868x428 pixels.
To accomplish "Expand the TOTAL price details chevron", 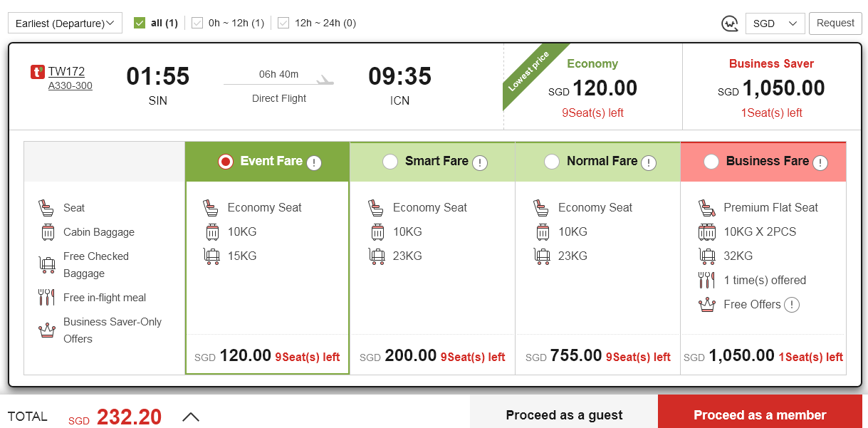I will click(191, 417).
